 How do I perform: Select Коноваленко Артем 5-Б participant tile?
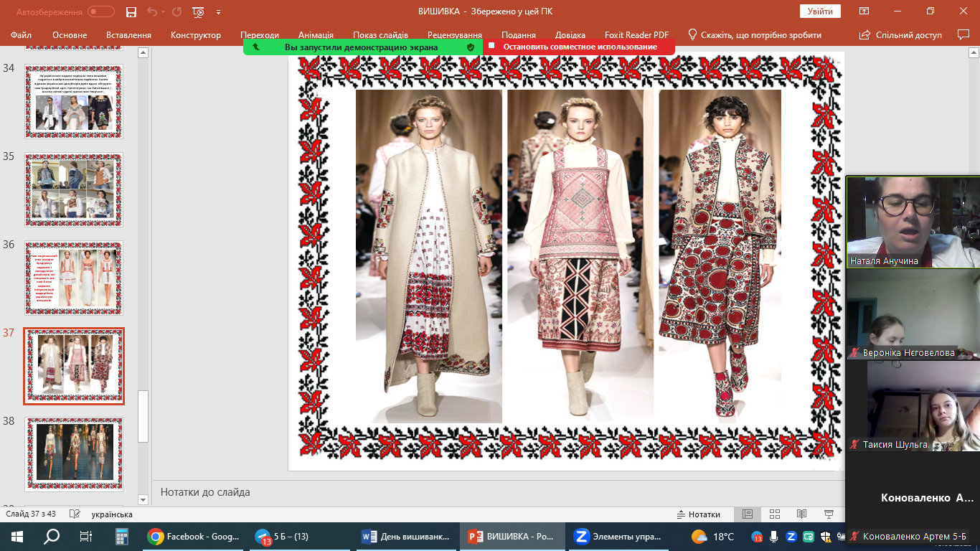[x=913, y=497]
